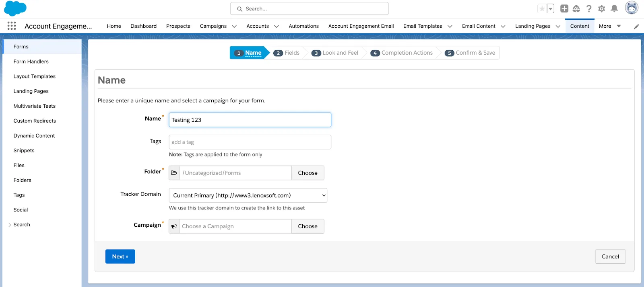Viewport: 644px width, 287px height.
Task: Click the Salesforce cloud logo
Action: coord(15,8)
